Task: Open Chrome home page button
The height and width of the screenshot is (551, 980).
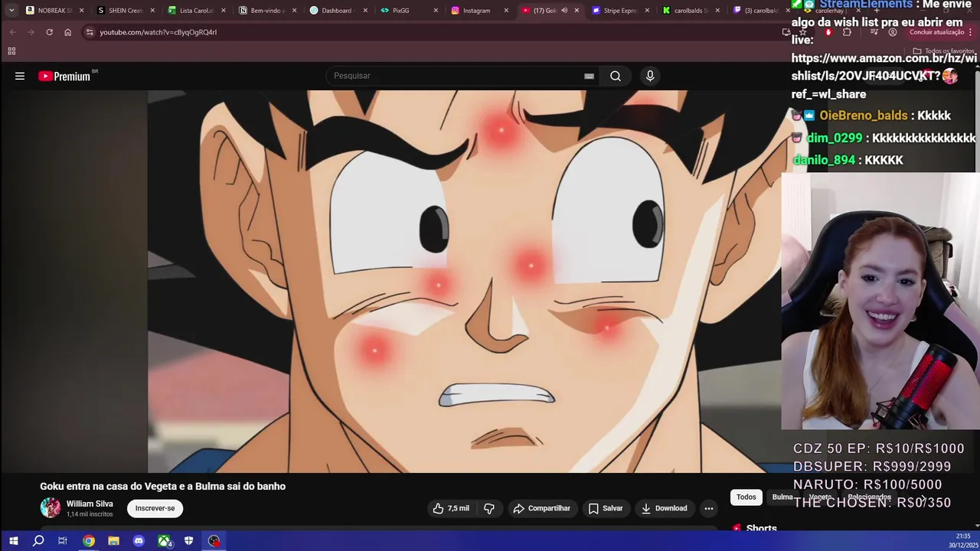Action: click(x=67, y=32)
